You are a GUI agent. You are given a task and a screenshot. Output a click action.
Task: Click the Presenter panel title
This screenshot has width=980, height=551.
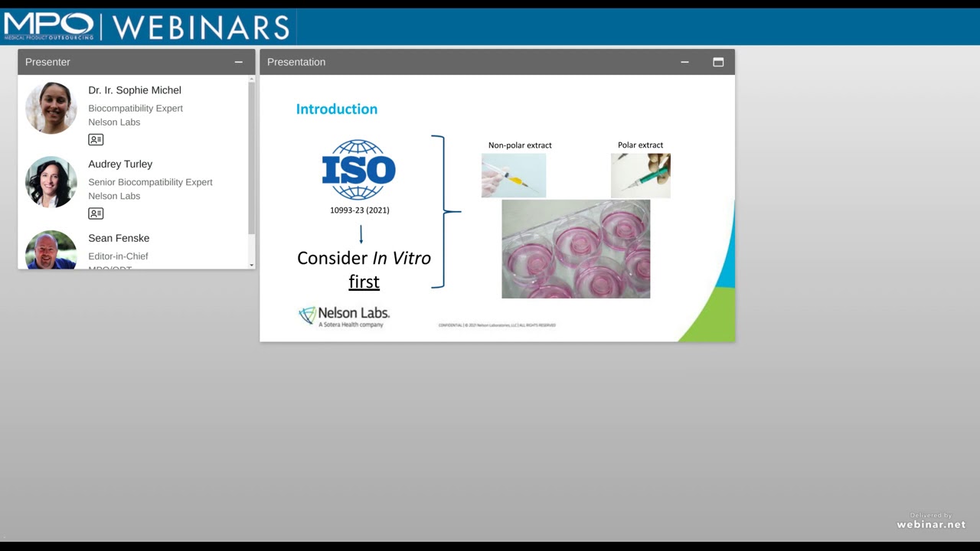47,62
